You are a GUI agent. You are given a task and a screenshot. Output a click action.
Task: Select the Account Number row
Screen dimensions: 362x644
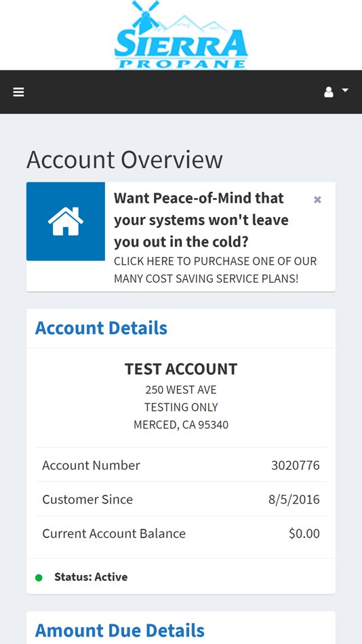click(181, 465)
